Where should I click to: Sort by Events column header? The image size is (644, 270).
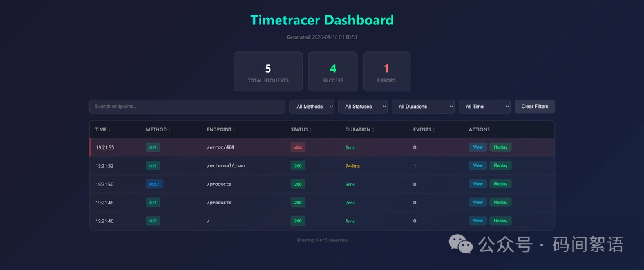[424, 129]
